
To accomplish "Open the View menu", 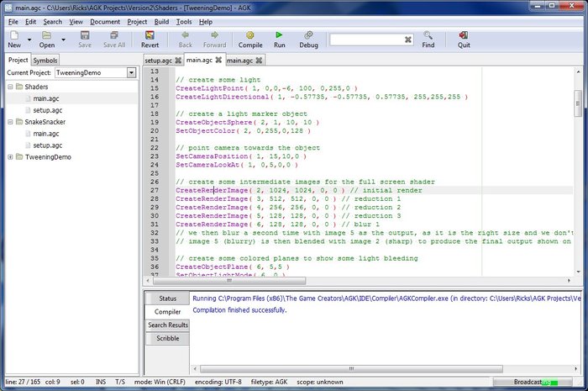I will pyautogui.click(x=76, y=22).
